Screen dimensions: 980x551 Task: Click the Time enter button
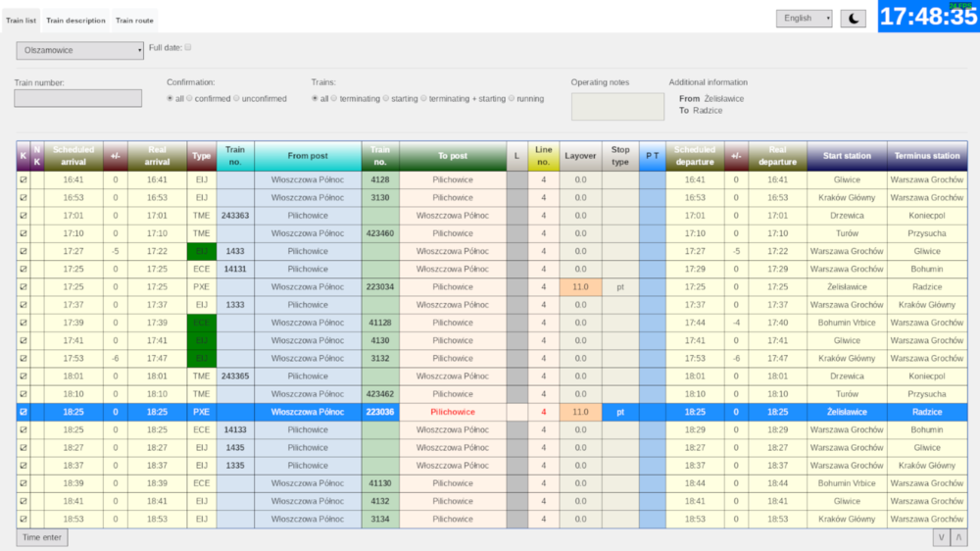42,537
